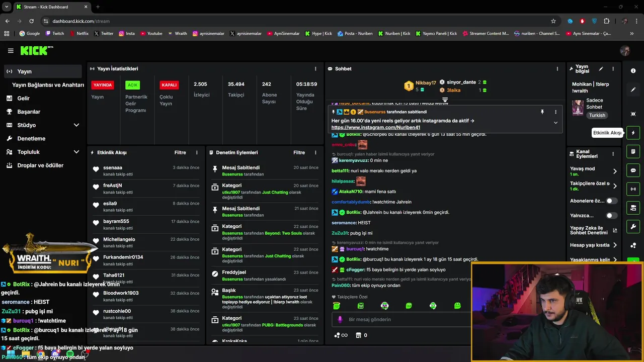
Task: Open the Kanal Eylemleri three-dot menu
Action: click(613, 154)
